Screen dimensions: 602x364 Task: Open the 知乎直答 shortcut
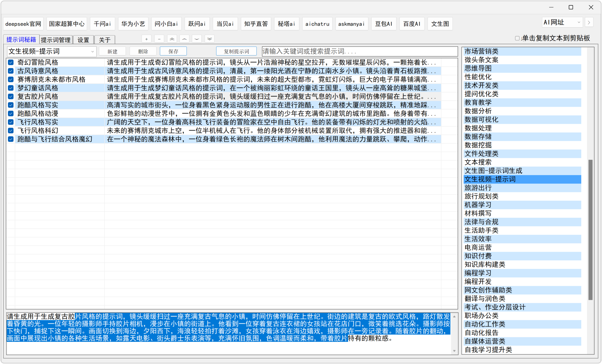point(256,24)
